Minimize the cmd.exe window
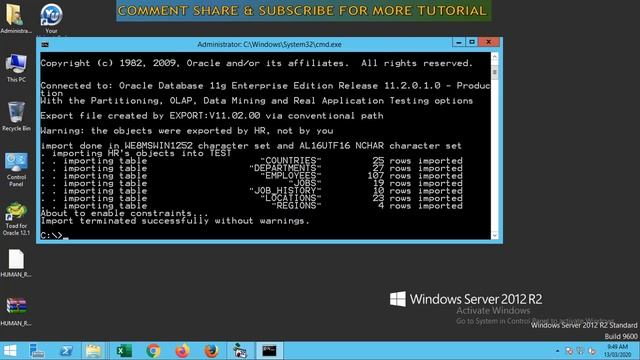Viewport: 640px width, 360px height. tap(458, 42)
